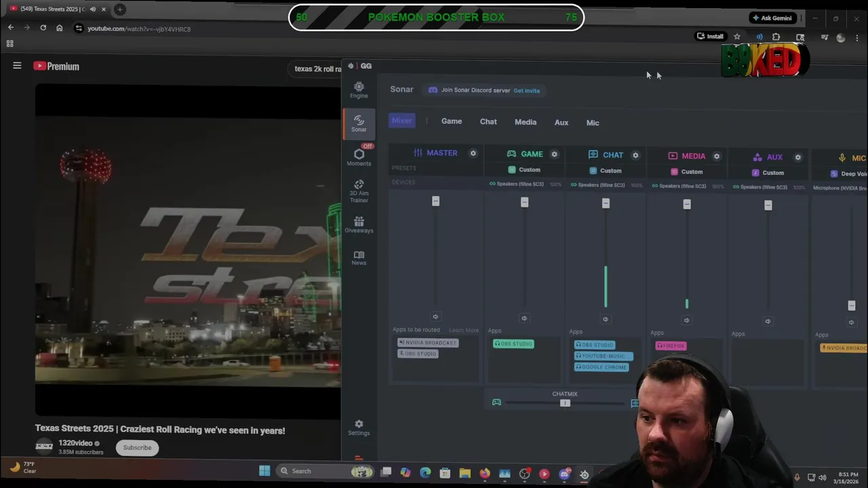868x488 pixels.
Task: Adjust the CHATMIX balance slider
Action: coord(565,403)
